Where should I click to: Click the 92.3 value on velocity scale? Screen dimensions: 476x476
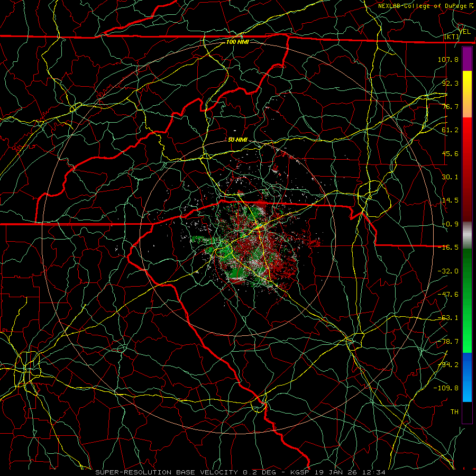pos(450,83)
